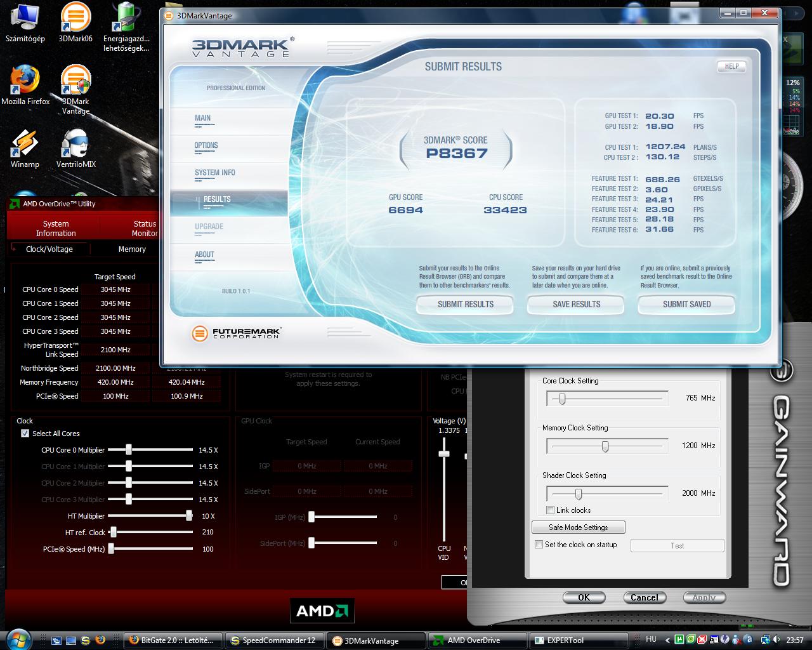Image resolution: width=812 pixels, height=650 pixels.
Task: Enable Set the clock on startup
Action: pyautogui.click(x=539, y=545)
